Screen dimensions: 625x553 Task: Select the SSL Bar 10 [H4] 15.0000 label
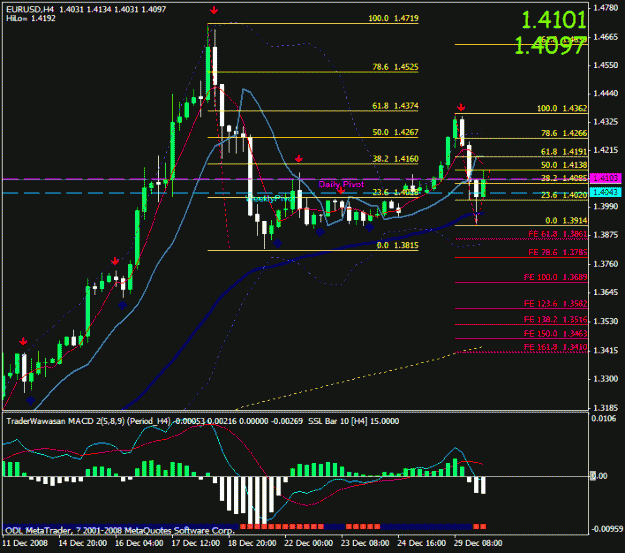pyautogui.click(x=354, y=421)
